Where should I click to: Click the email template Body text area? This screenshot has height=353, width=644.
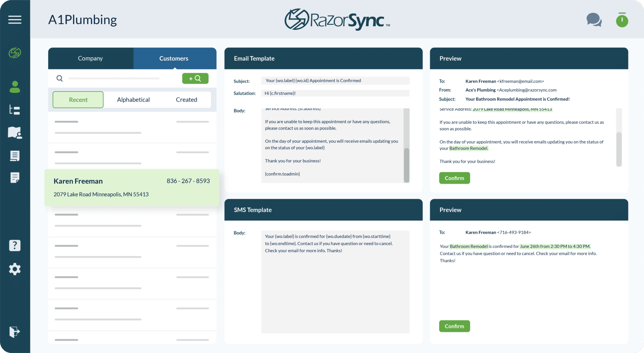[x=332, y=145]
